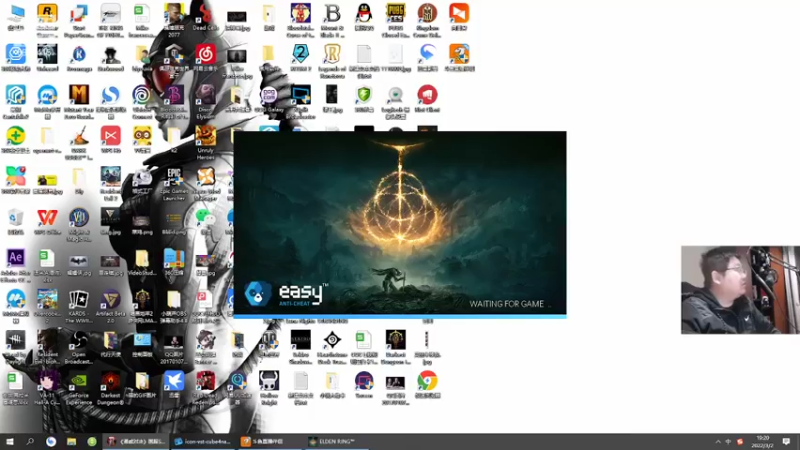
Task: Click the Easy Anti-Cheat blue progress bar
Action: (x=400, y=316)
